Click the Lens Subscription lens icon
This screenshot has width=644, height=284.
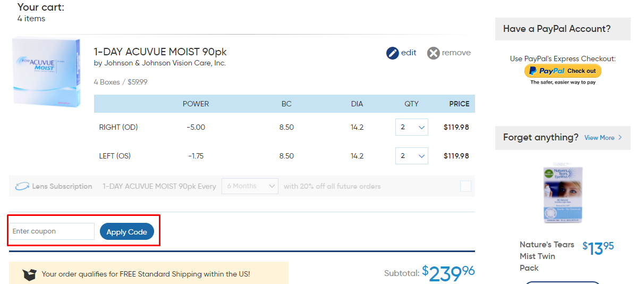point(22,187)
